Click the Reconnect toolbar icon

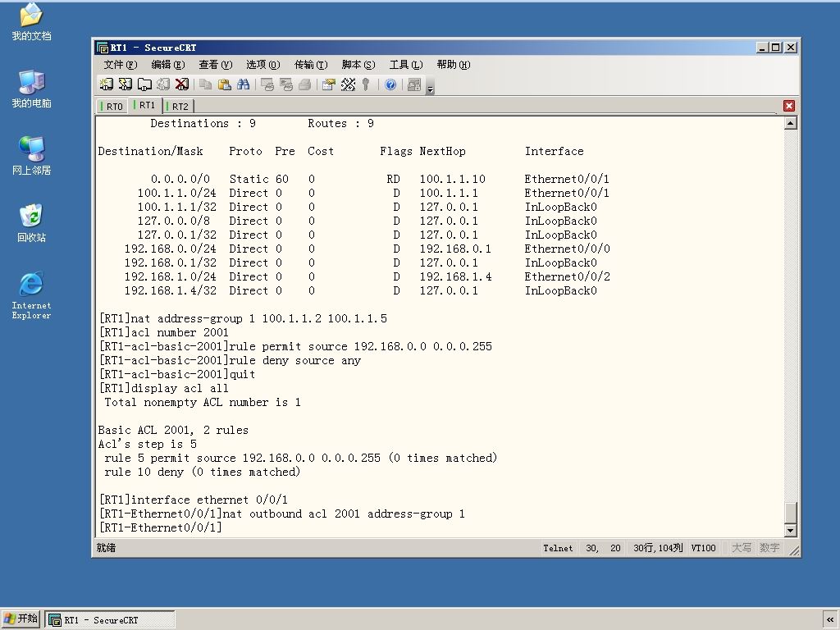(x=163, y=84)
